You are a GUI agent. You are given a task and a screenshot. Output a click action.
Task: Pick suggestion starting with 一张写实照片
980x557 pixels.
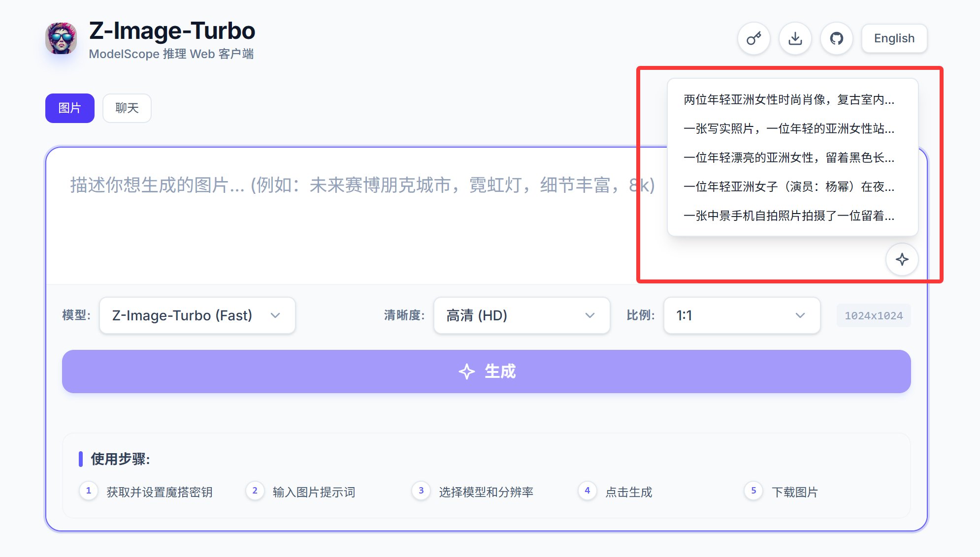789,129
